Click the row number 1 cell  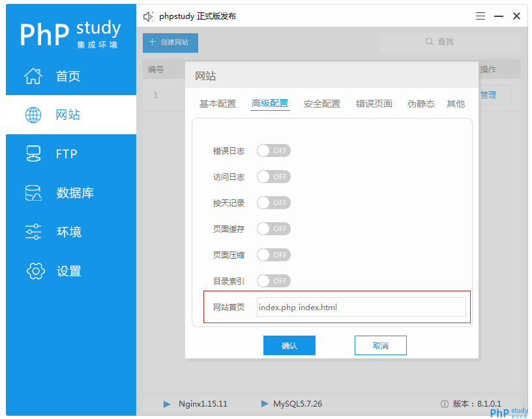[x=155, y=95]
